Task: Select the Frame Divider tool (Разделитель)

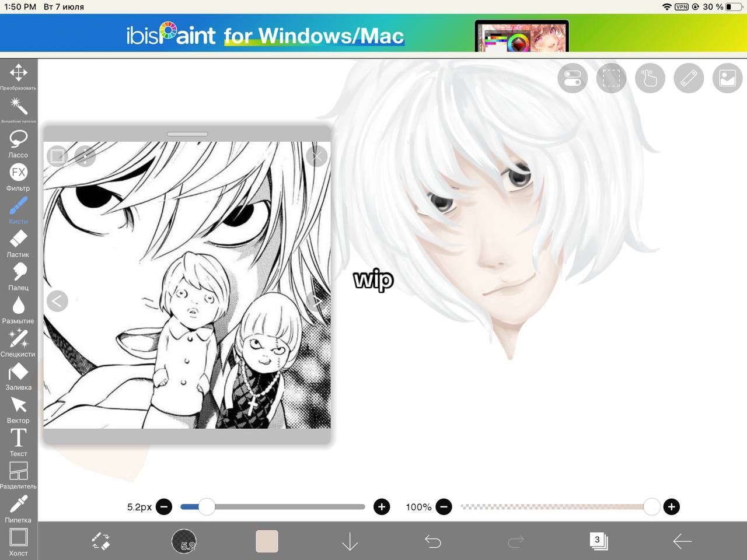Action: point(18,475)
